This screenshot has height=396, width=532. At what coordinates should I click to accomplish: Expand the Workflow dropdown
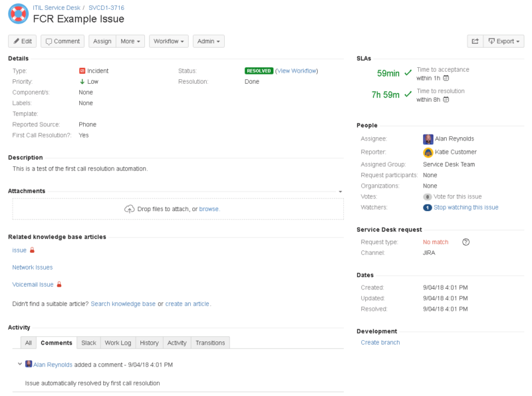(x=169, y=41)
